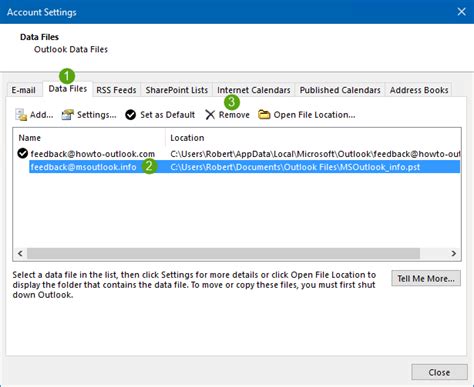Click the Settings... label
474x387 pixels.
pyautogui.click(x=97, y=115)
